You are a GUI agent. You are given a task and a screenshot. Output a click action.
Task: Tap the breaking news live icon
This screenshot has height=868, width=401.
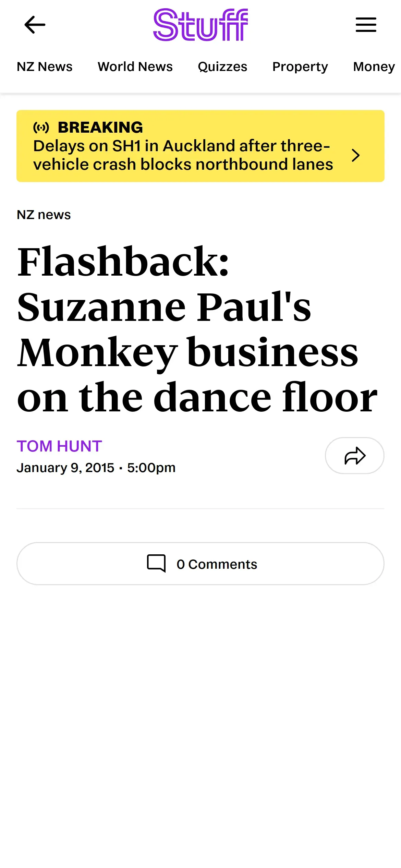(x=41, y=128)
